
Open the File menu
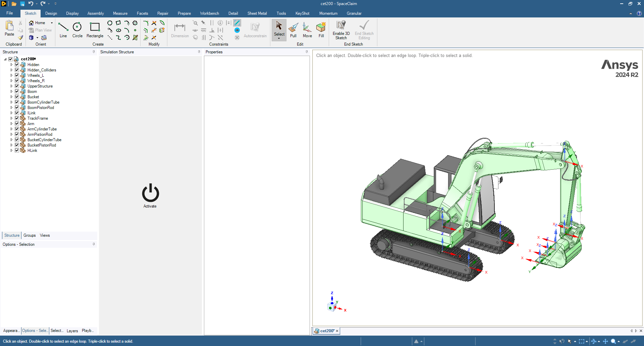coord(10,13)
